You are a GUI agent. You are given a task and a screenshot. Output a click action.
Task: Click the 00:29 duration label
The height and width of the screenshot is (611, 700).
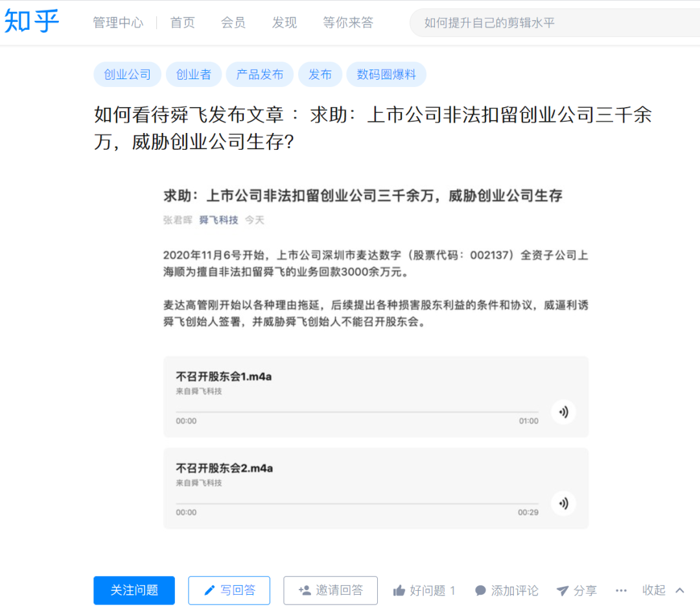pos(528,512)
